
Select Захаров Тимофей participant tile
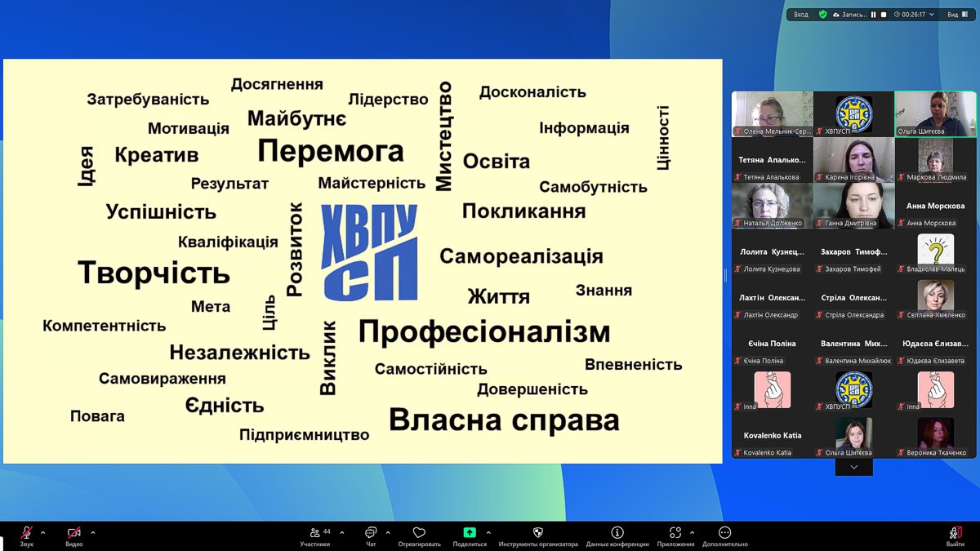click(x=853, y=251)
